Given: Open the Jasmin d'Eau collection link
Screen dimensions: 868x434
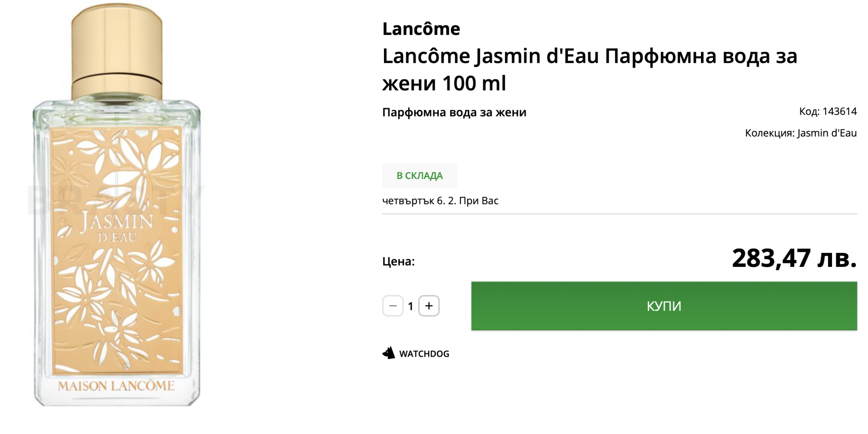Looking at the screenshot, I should click(826, 133).
